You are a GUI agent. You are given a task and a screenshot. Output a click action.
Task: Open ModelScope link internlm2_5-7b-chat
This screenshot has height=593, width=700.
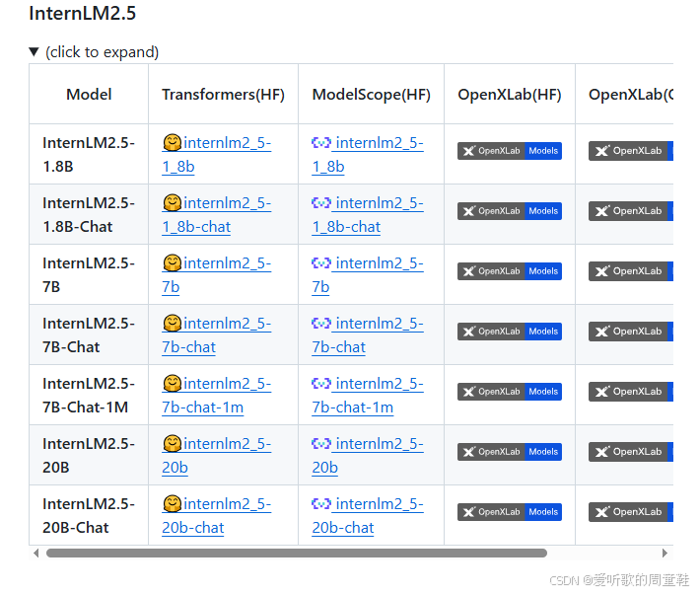click(368, 335)
